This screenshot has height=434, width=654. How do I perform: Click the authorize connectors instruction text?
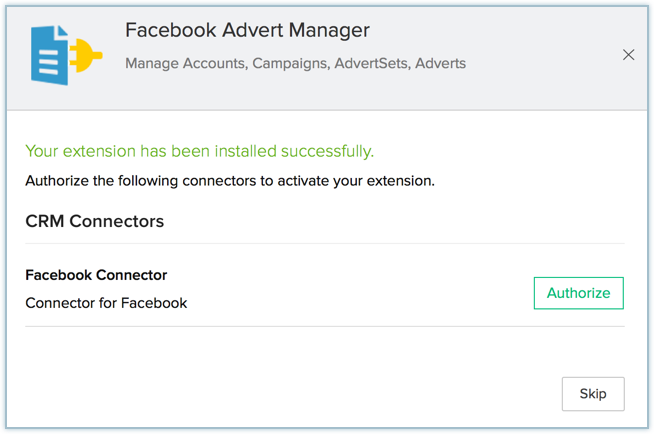click(x=230, y=181)
